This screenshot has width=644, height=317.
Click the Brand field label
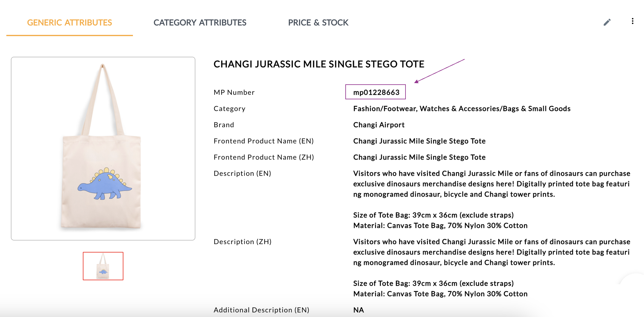(224, 125)
